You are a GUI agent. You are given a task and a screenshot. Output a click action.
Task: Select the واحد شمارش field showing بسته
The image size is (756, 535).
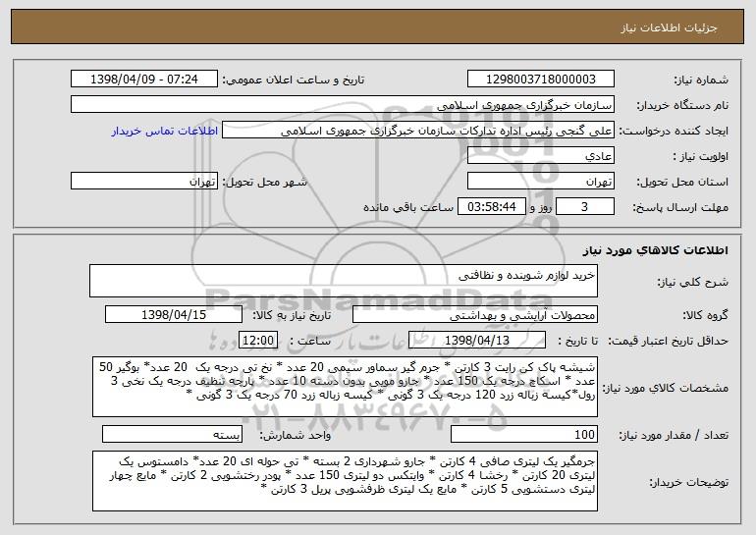point(172,434)
